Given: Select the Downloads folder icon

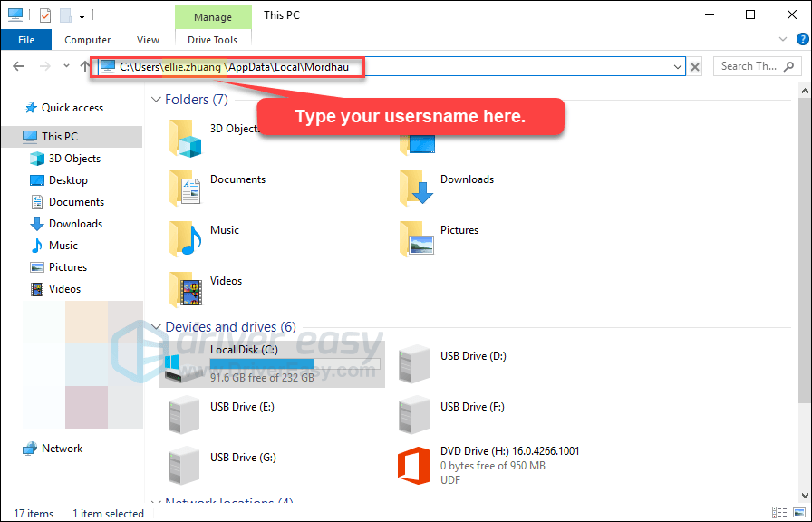Looking at the screenshot, I should 416,189.
